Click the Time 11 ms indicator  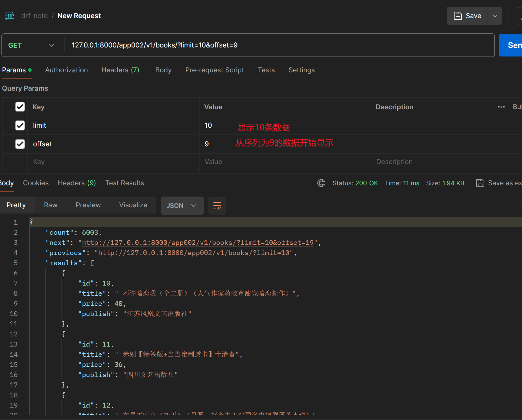point(402,183)
